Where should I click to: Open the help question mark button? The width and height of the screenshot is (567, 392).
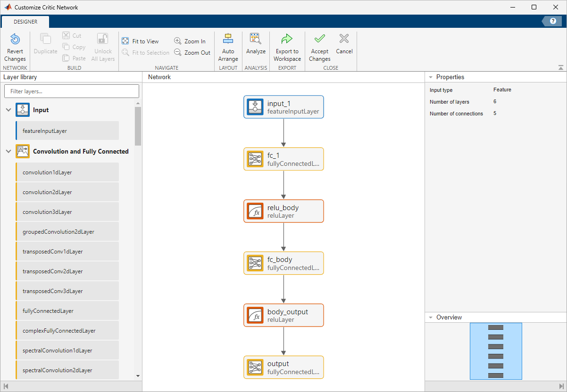coord(553,21)
